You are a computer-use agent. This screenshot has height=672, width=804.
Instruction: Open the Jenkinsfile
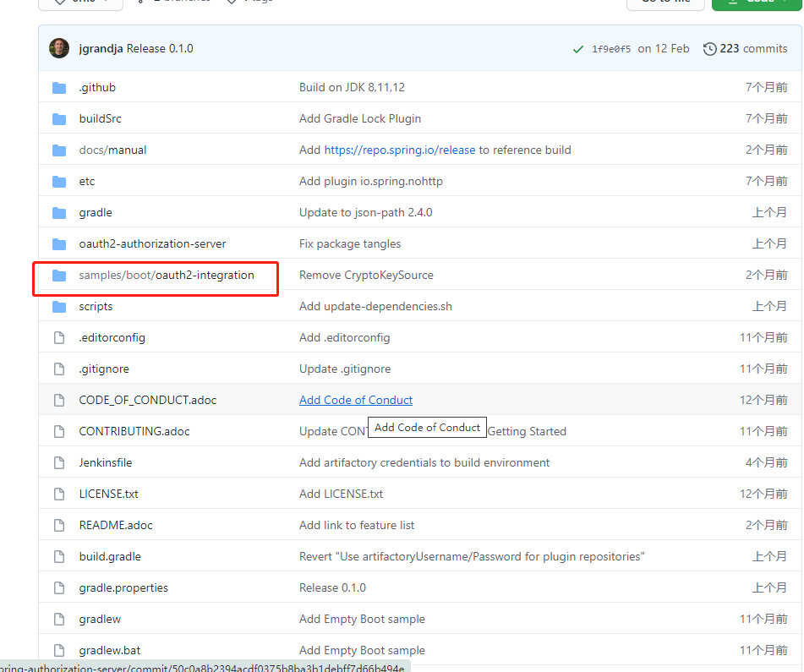106,463
